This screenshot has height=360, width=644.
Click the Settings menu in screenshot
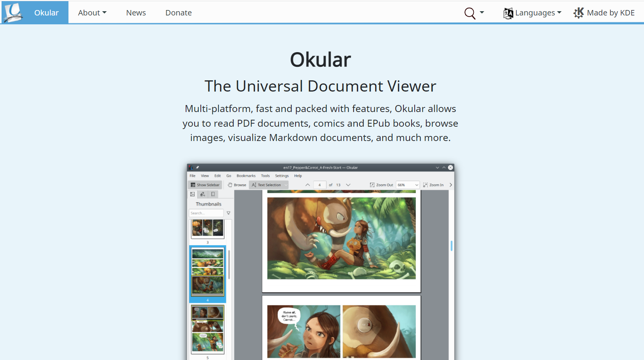pyautogui.click(x=282, y=176)
